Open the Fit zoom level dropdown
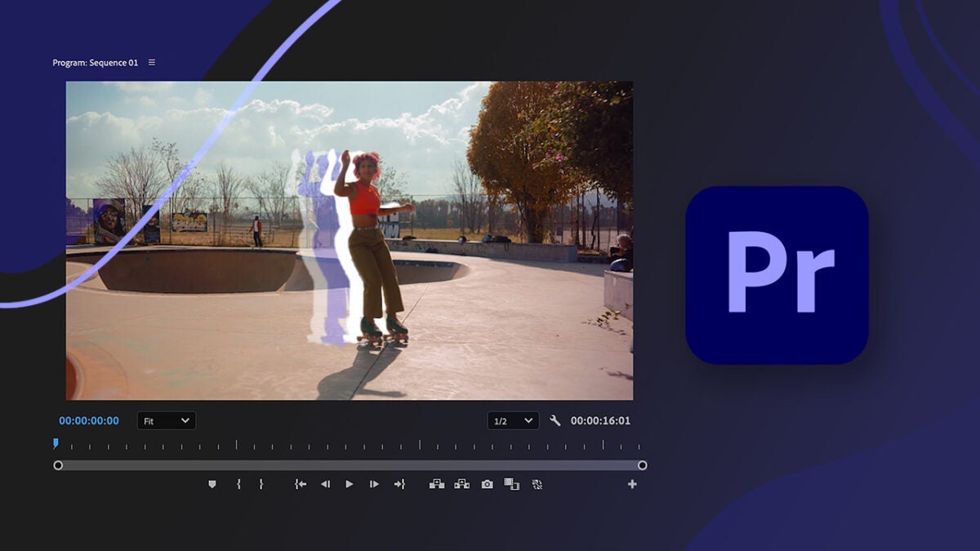The height and width of the screenshot is (551, 980). [x=167, y=421]
